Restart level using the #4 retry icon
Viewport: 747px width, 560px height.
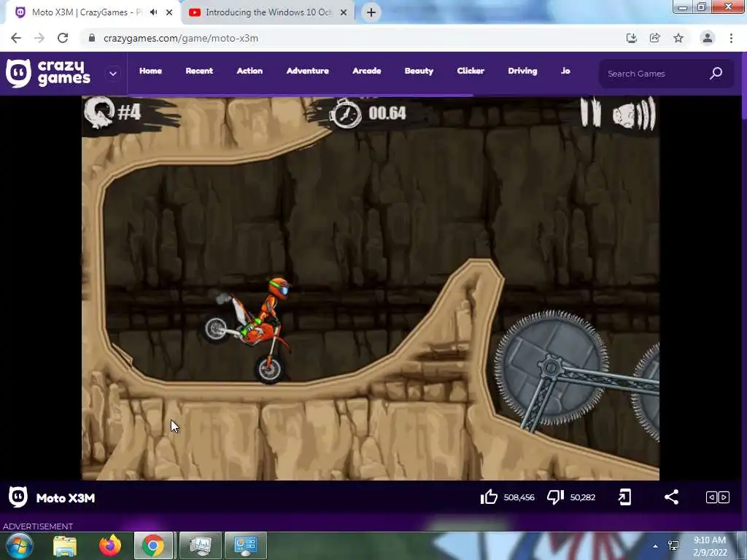(x=99, y=112)
